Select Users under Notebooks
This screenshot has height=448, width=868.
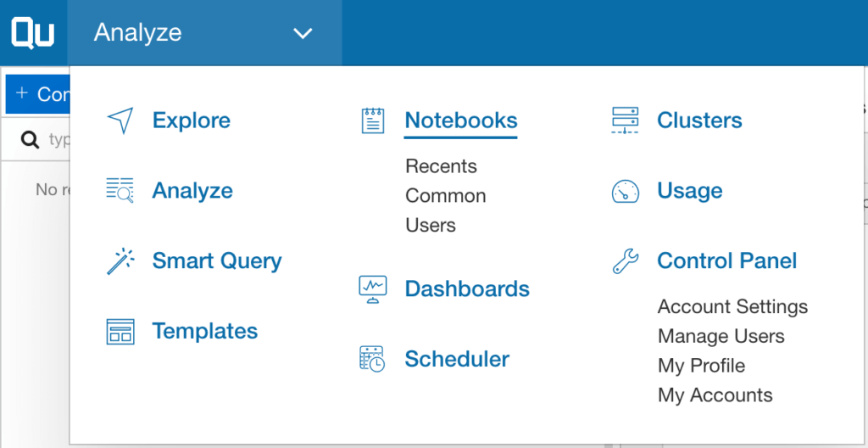tap(431, 225)
